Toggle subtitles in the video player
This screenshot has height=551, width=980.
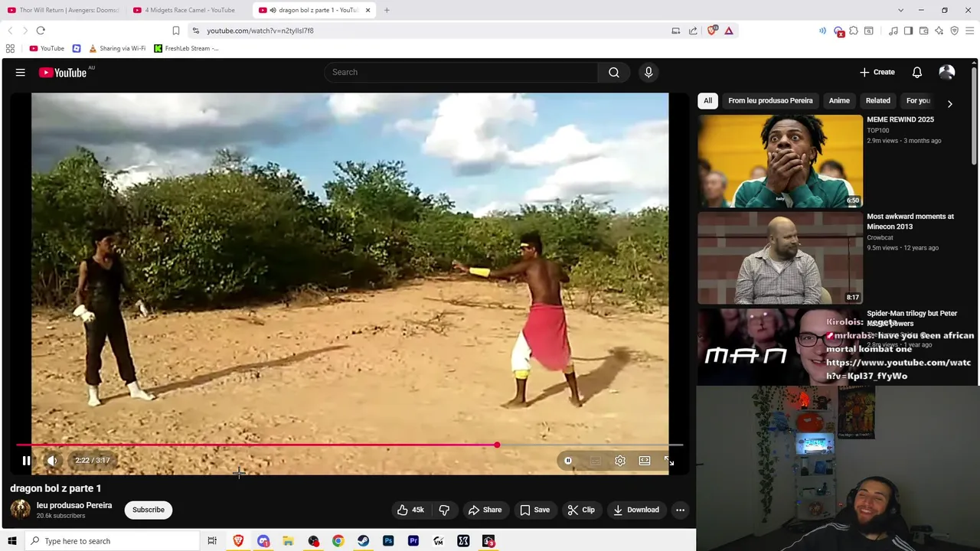596,461
